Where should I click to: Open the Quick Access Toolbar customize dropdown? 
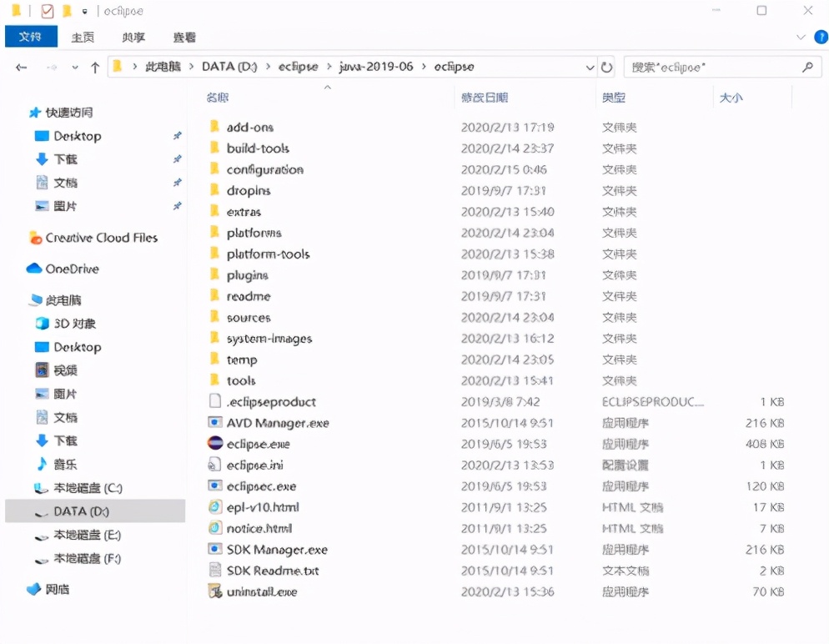pos(84,11)
